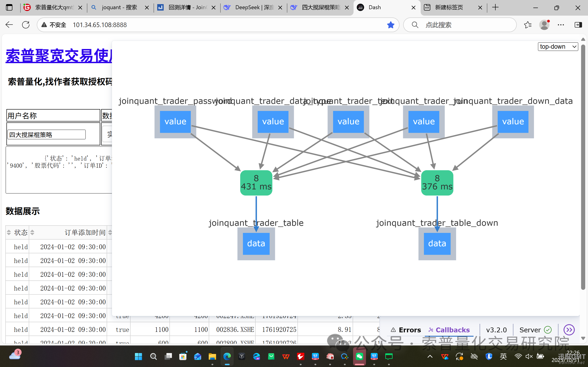588x367 pixels.
Task: Open the Errors panel in dev tools
Action: [406, 330]
